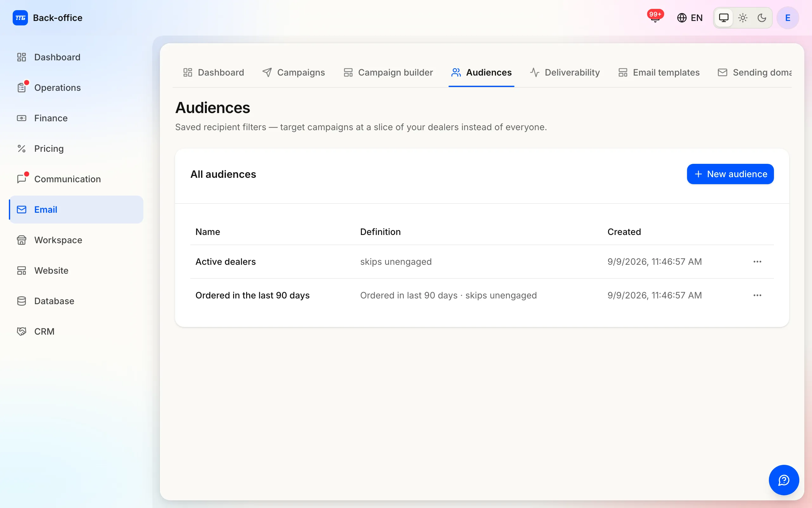Open more options for Ordered in the last 90 days
This screenshot has height=508, width=812.
click(x=757, y=295)
